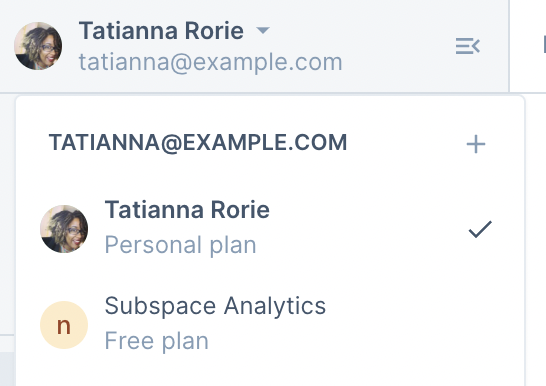
Task: Click the header's empty space left of the collapse icon
Action: (x=397, y=46)
